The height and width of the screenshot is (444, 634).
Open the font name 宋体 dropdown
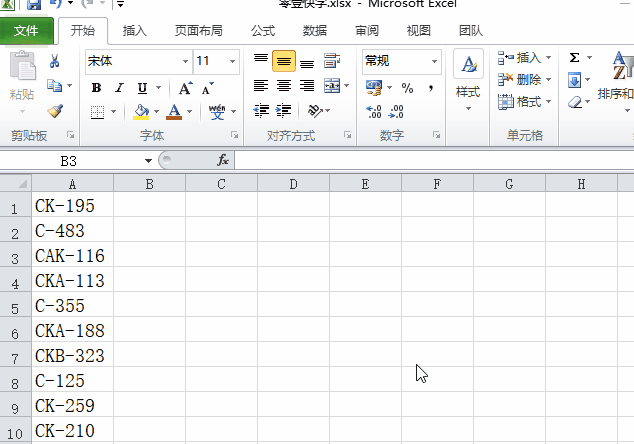tap(185, 61)
